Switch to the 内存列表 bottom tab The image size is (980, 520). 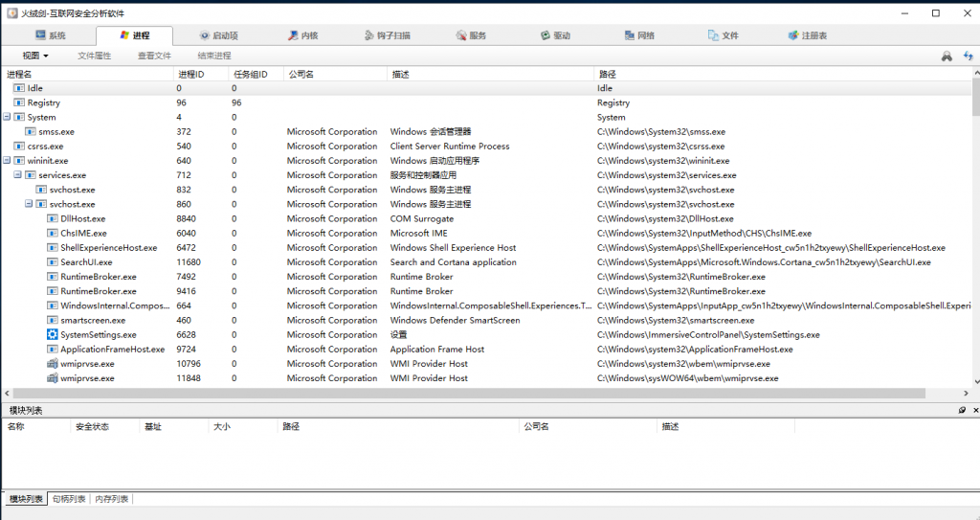pyautogui.click(x=112, y=499)
